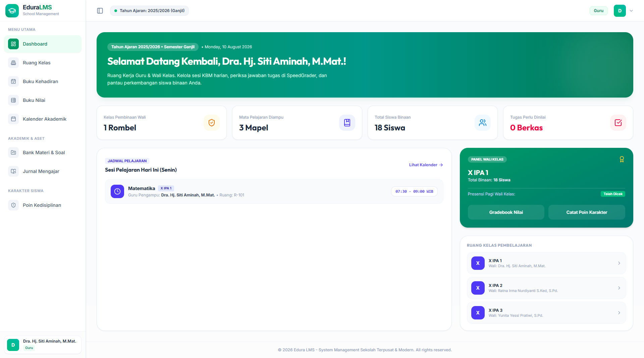Expand the X IPA 2 class row chevron
This screenshot has height=358, width=644.
pos(619,288)
